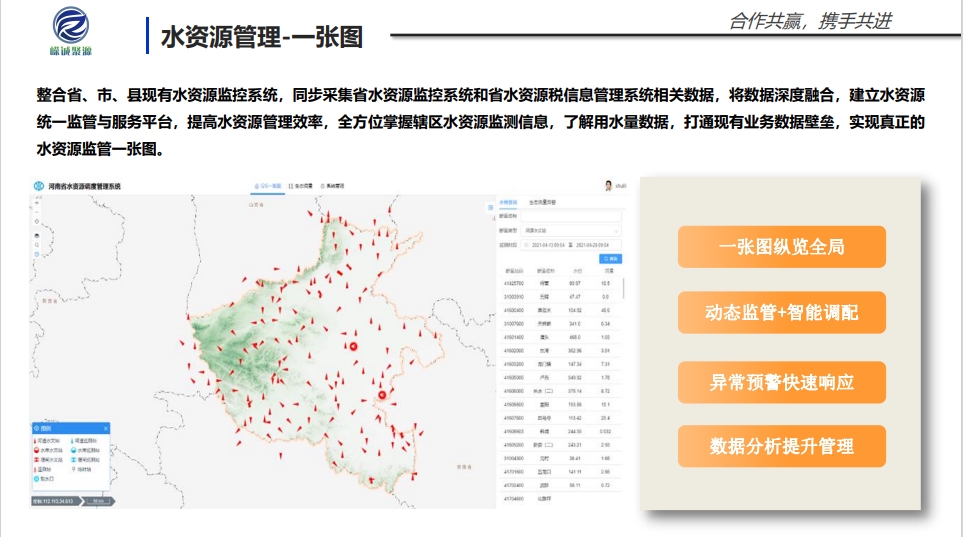Open the start date picker field
Screen dimensions: 963x537
(x=545, y=244)
